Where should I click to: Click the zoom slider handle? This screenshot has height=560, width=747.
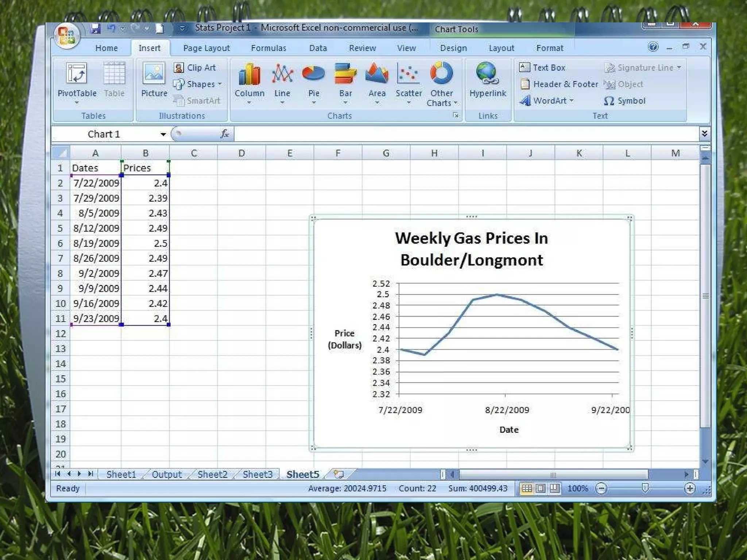[645, 489]
